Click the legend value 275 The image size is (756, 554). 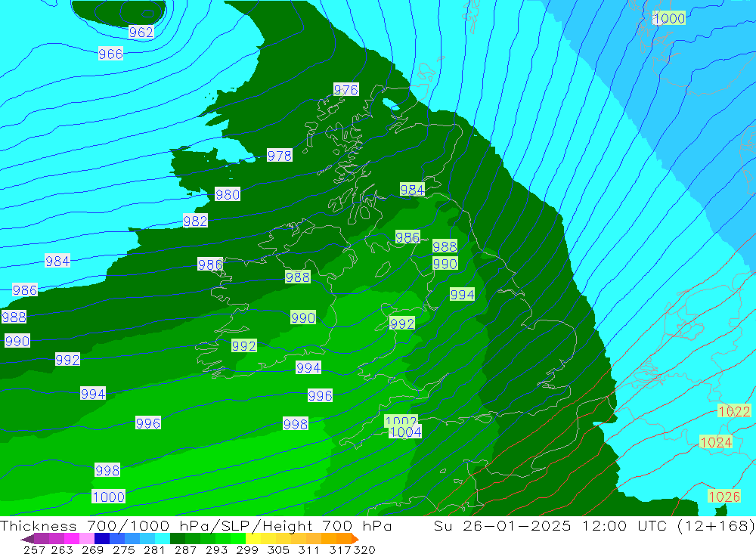click(123, 549)
